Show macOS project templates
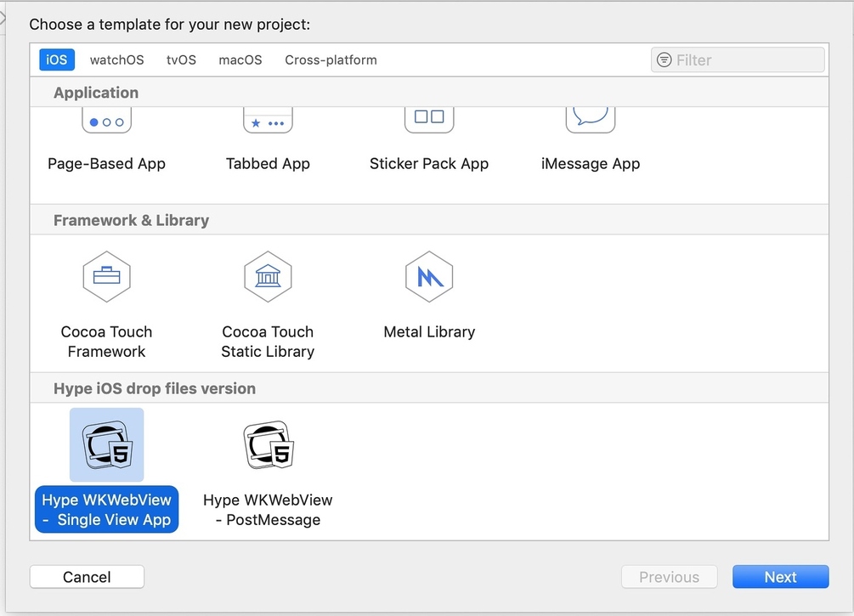The width and height of the screenshot is (854, 616). (x=240, y=60)
